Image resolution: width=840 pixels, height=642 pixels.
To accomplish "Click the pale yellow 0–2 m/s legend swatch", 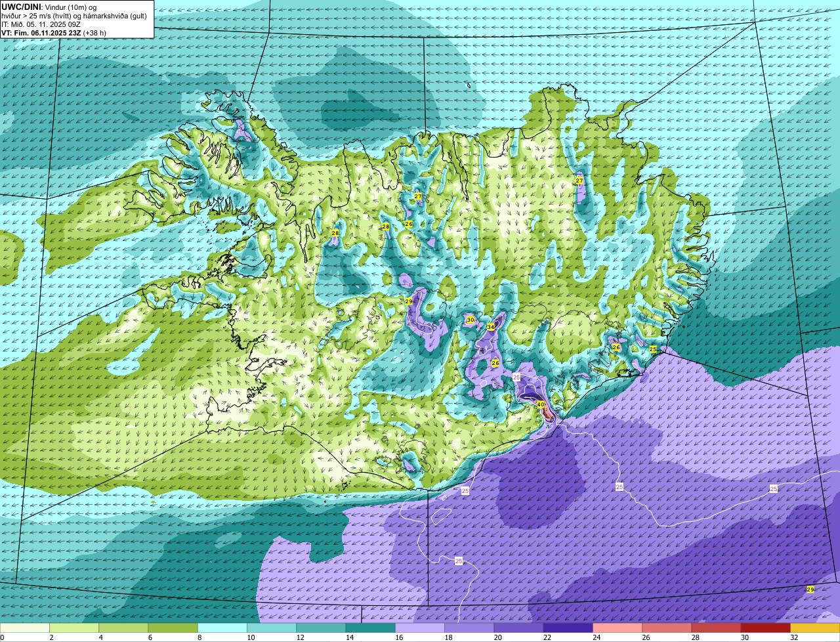I will 24,628.
